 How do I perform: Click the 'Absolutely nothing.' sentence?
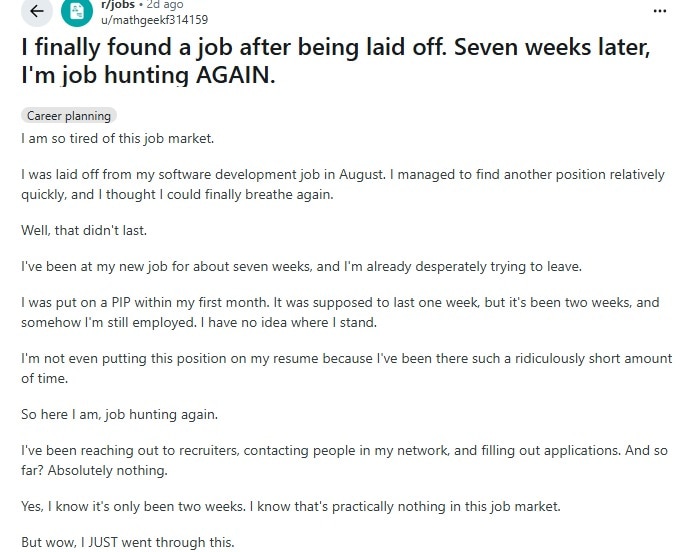pyautogui.click(x=107, y=470)
